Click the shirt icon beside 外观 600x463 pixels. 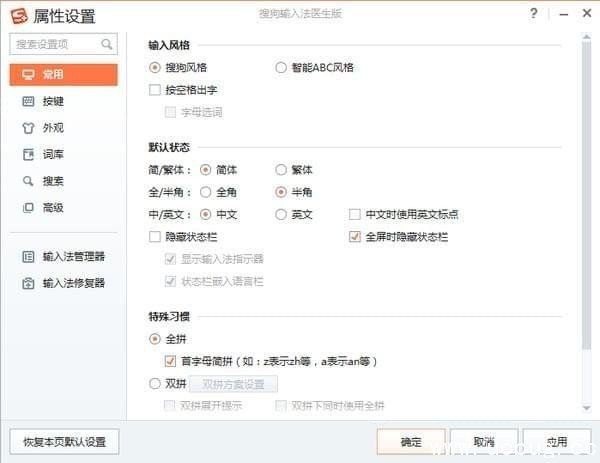(x=28, y=128)
